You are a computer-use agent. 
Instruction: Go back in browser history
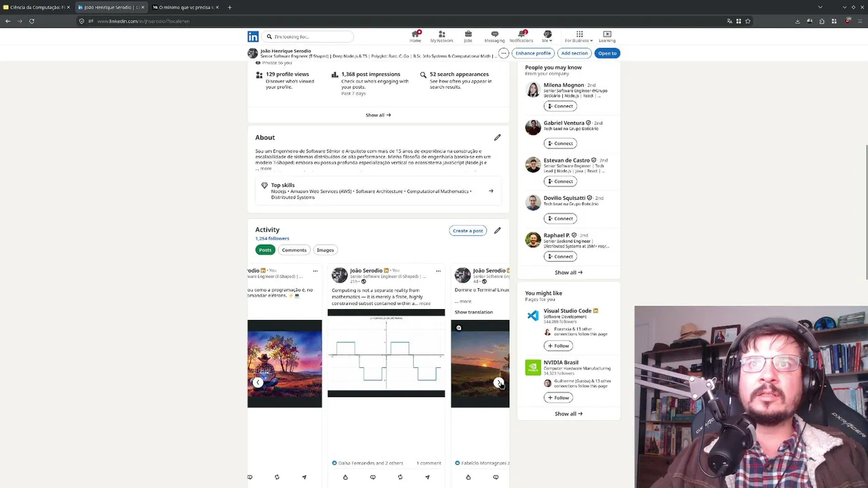[7, 21]
